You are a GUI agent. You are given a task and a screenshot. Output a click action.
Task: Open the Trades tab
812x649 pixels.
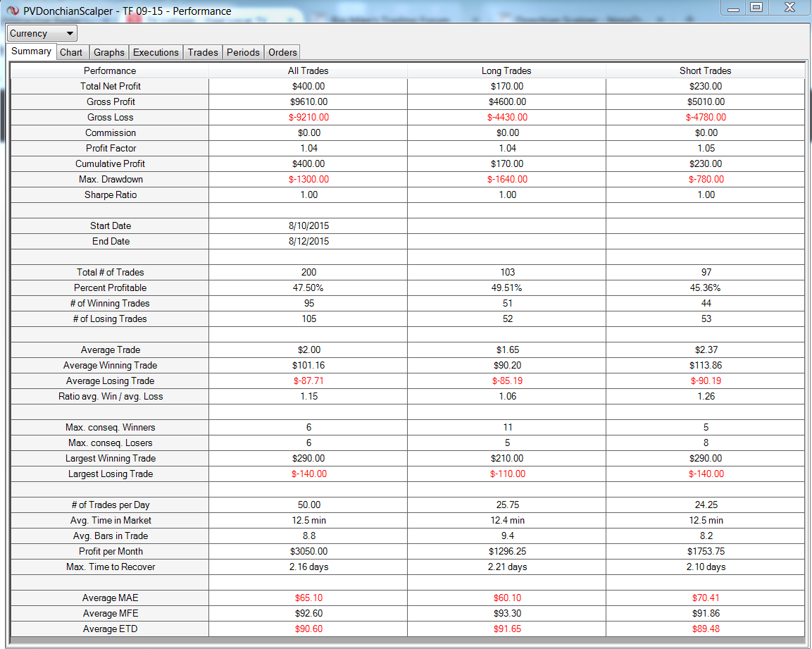[x=203, y=52]
